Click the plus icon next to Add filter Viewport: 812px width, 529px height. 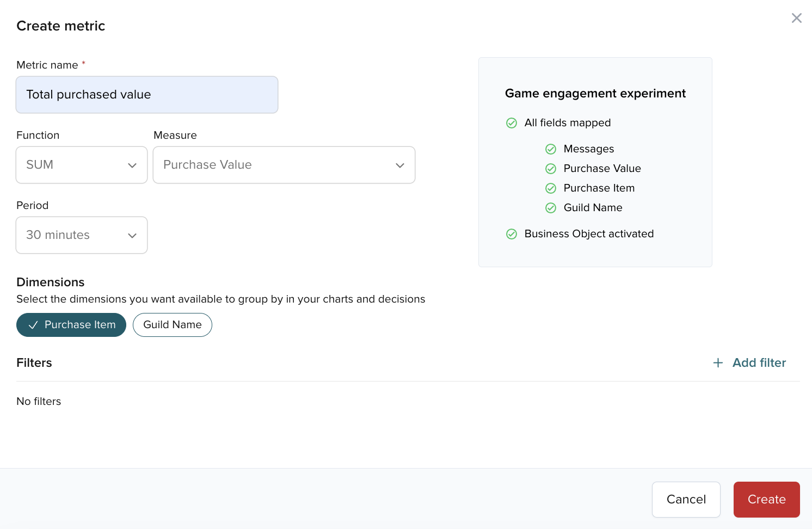(718, 362)
